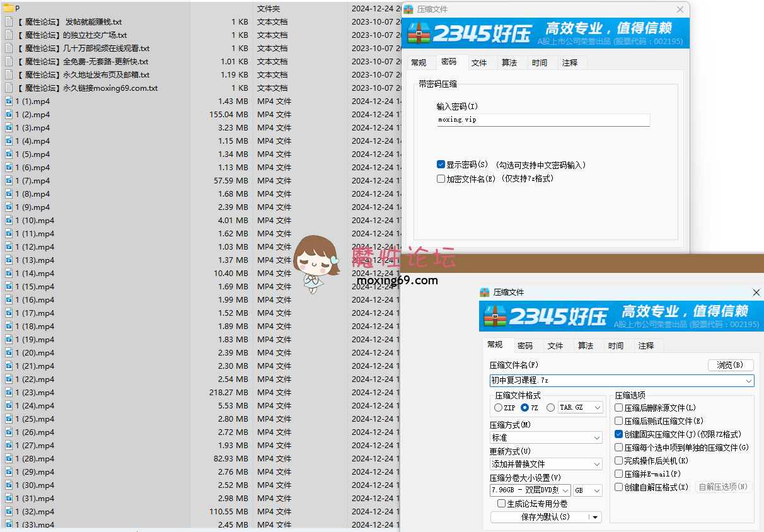
Task: Switch to the 算法 tab in the password dialog
Action: tap(509, 62)
